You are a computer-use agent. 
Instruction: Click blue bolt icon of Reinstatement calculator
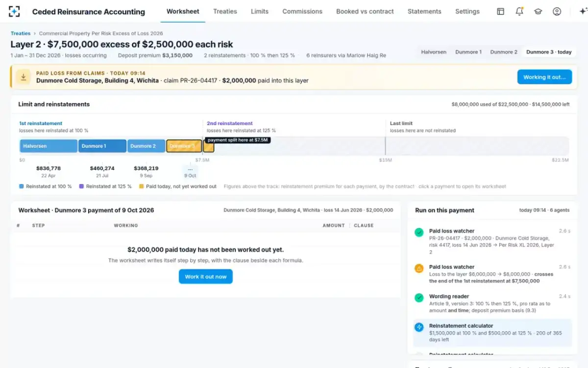(419, 327)
